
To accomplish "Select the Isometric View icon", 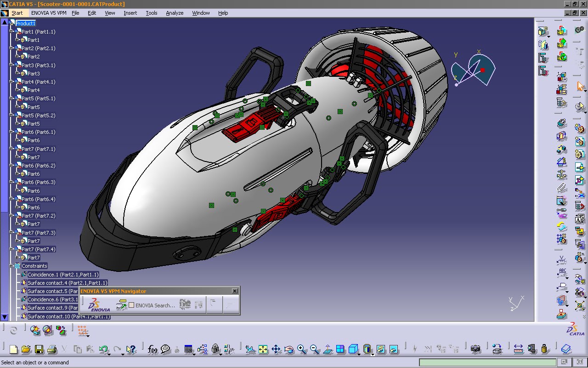I will (x=353, y=350).
